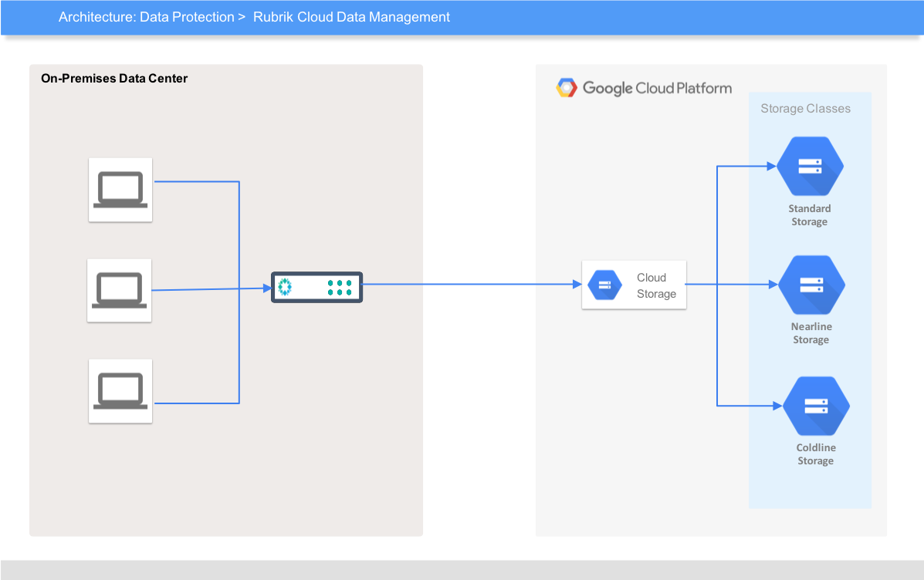Click the Rubrik snowflake logo on appliance
Viewport: 924px width, 580px height.
(x=285, y=287)
